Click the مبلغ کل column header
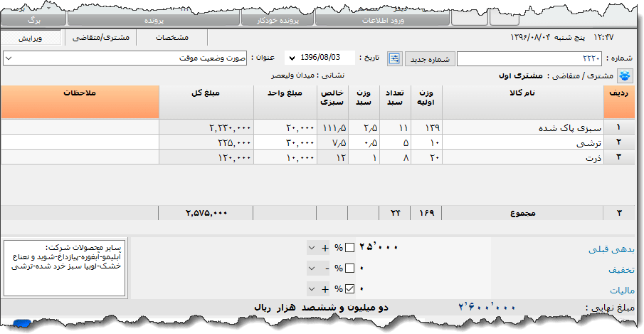This screenshot has width=644, height=334. (206, 102)
